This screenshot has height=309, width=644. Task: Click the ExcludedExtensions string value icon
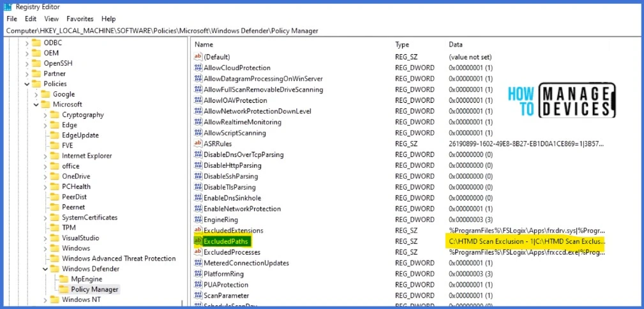pyautogui.click(x=198, y=230)
